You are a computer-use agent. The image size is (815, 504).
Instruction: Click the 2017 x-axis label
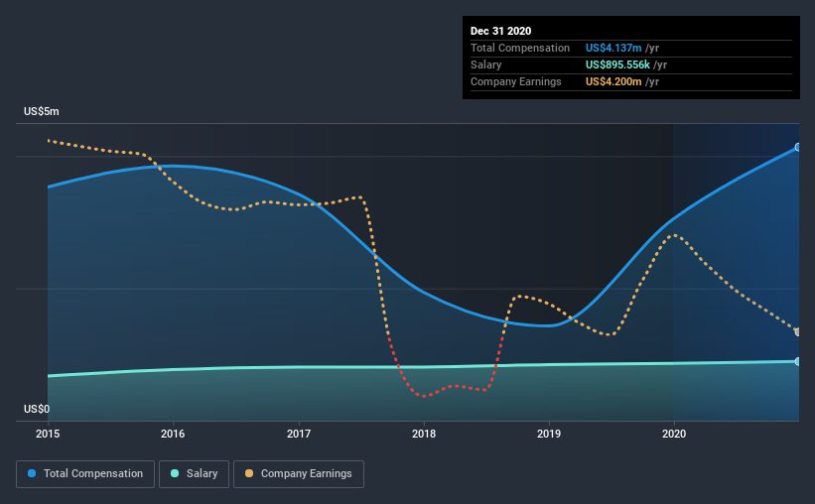[x=299, y=434]
